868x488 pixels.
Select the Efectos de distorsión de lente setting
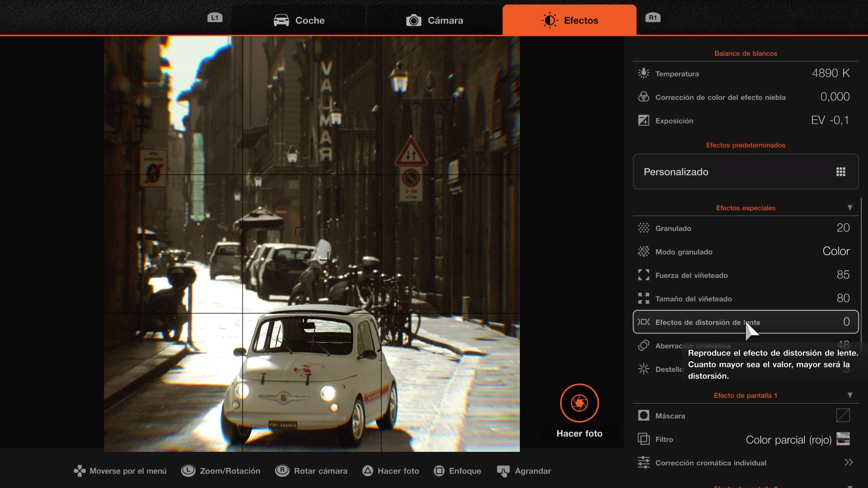[707, 322]
